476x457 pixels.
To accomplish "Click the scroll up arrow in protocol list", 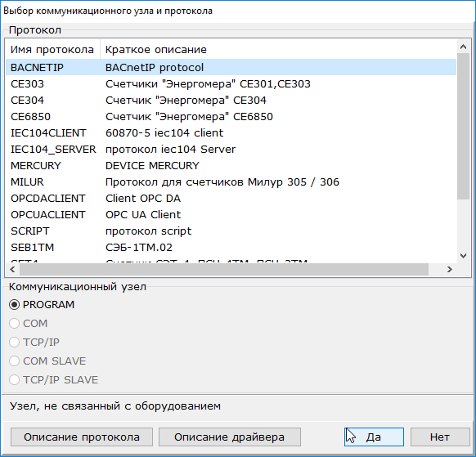I will pyautogui.click(x=463, y=47).
